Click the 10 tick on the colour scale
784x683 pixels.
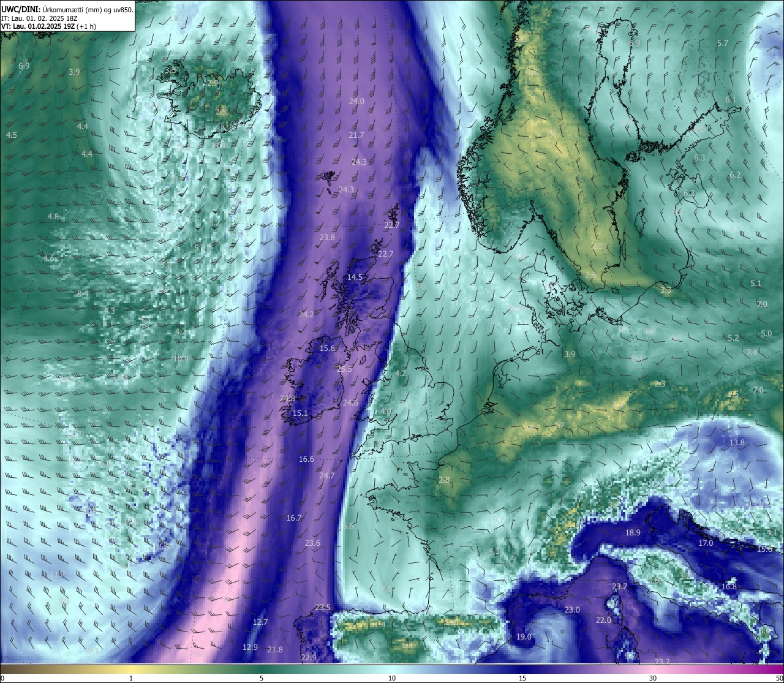(x=392, y=678)
